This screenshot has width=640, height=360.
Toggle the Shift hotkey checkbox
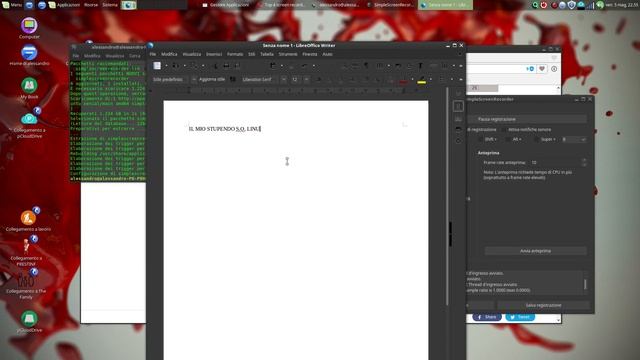(480, 140)
